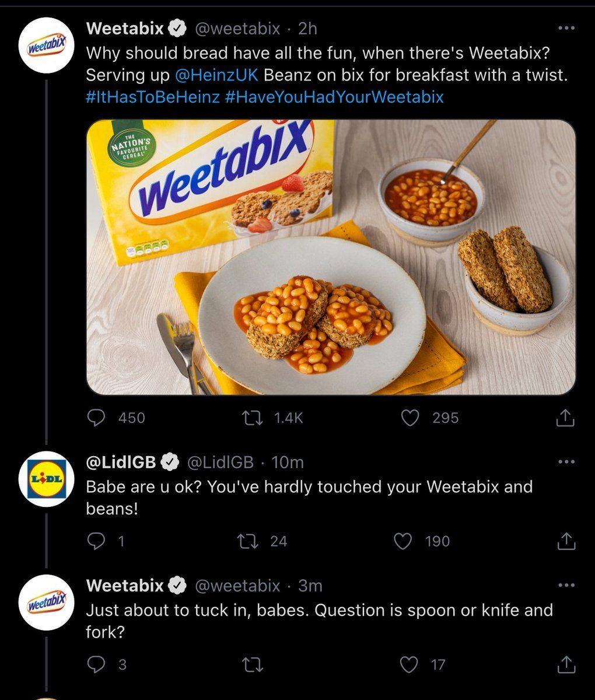This screenshot has width=595, height=700.
Task: Reply to Weetabix's spoon or knife tweet
Action: click(96, 664)
